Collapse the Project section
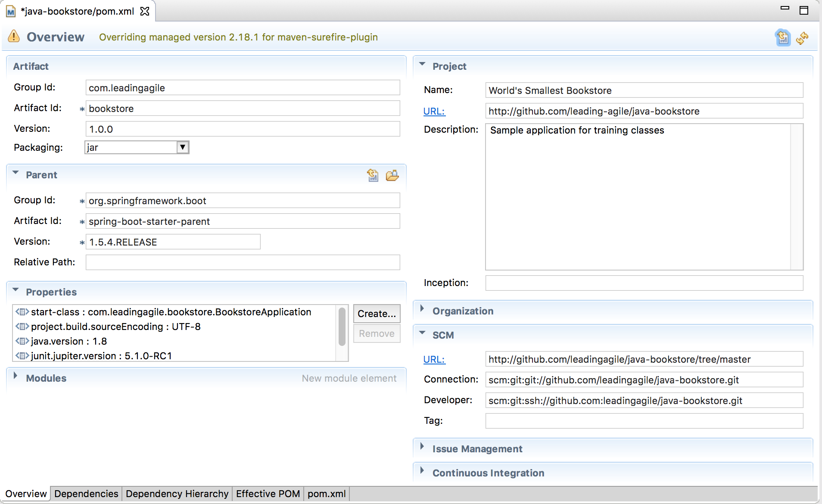 pos(423,64)
